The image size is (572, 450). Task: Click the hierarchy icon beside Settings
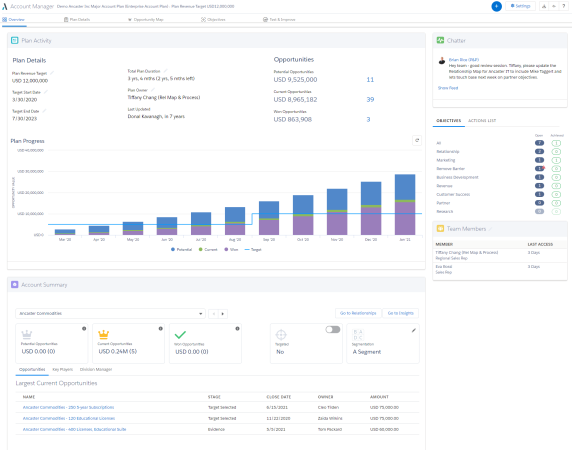[x=544, y=6]
